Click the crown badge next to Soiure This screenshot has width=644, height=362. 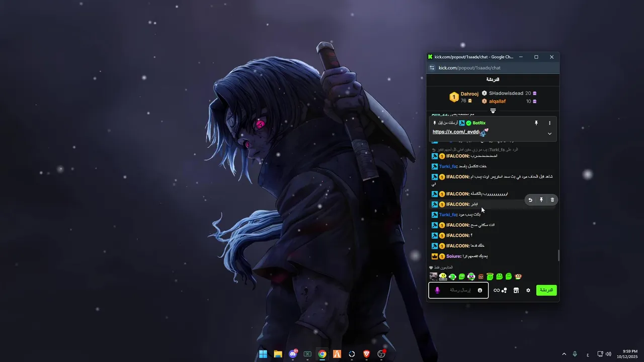[x=435, y=256]
